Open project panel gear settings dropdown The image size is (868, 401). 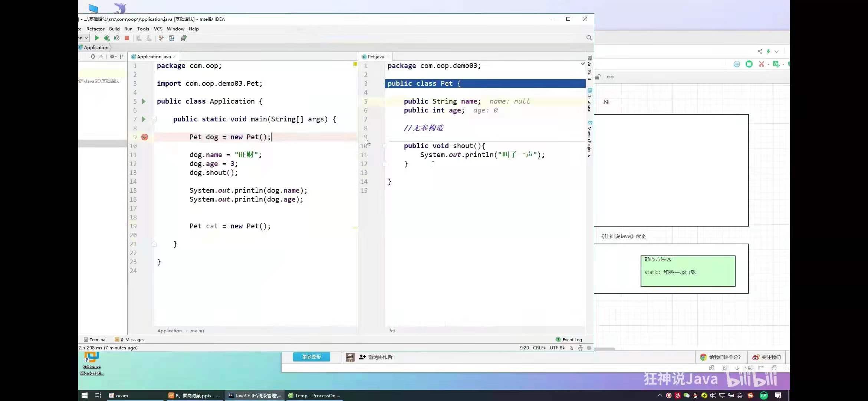pos(113,56)
